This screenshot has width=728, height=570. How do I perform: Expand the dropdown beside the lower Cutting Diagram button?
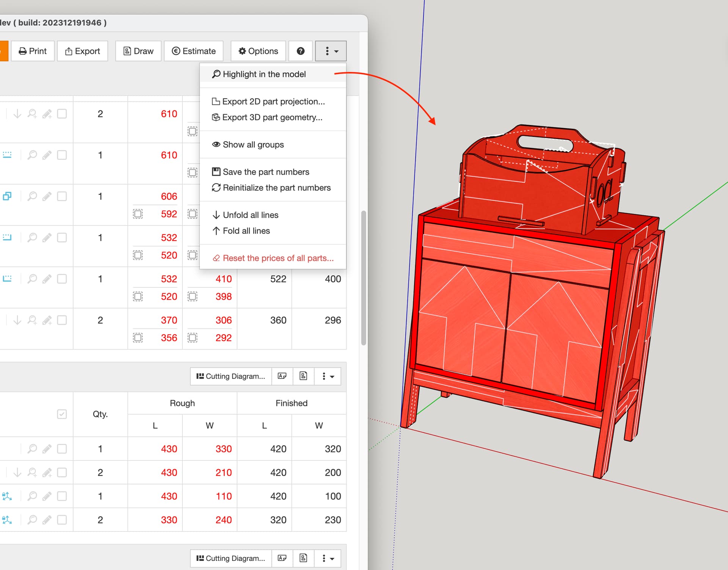tap(328, 558)
